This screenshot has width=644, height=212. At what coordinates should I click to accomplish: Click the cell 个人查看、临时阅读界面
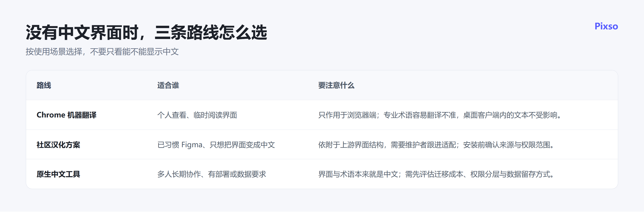click(197, 115)
